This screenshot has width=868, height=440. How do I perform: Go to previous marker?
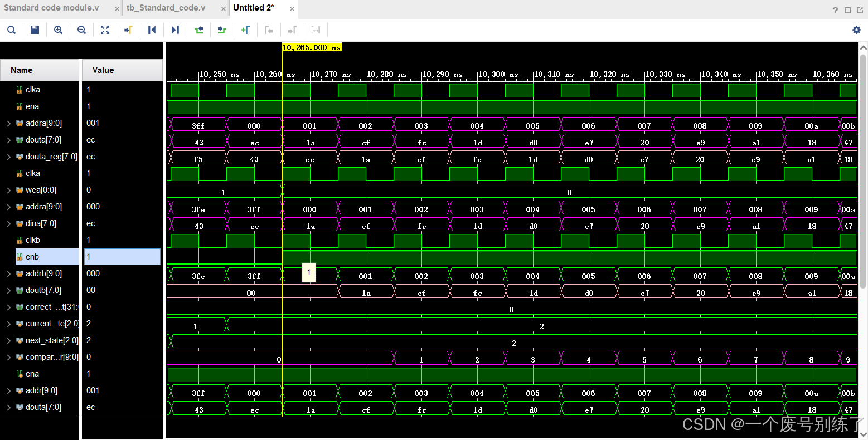(269, 30)
